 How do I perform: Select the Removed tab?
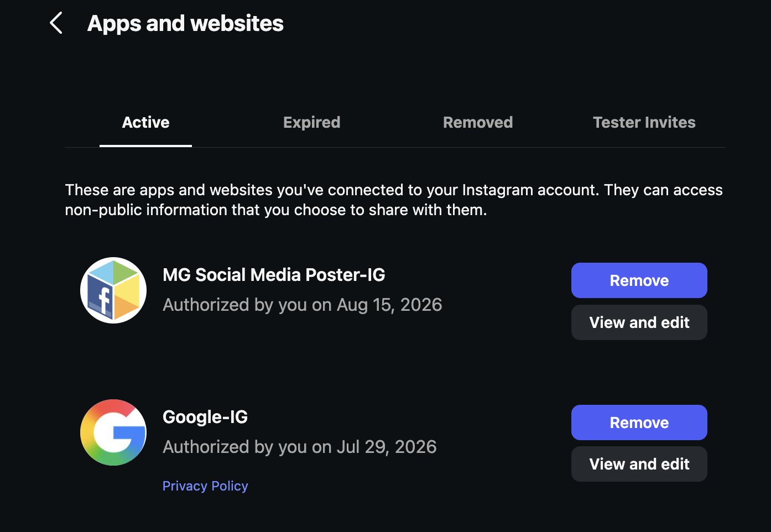478,122
